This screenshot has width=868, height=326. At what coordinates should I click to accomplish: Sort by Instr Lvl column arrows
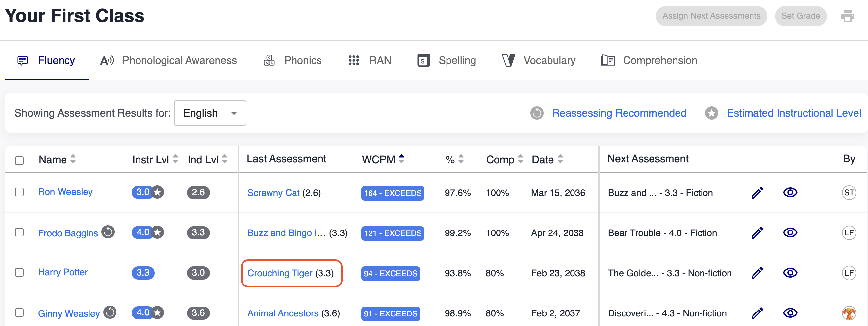coord(175,159)
